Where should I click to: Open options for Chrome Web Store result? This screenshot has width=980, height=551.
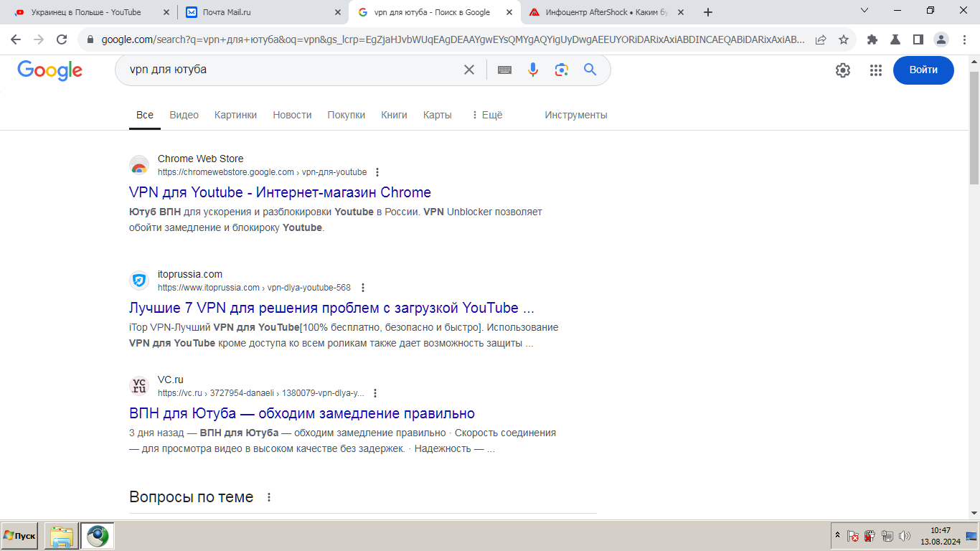378,172
